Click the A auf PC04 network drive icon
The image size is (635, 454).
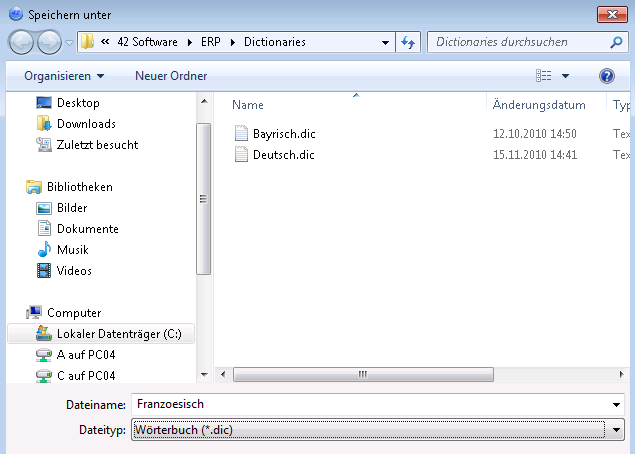click(x=44, y=355)
